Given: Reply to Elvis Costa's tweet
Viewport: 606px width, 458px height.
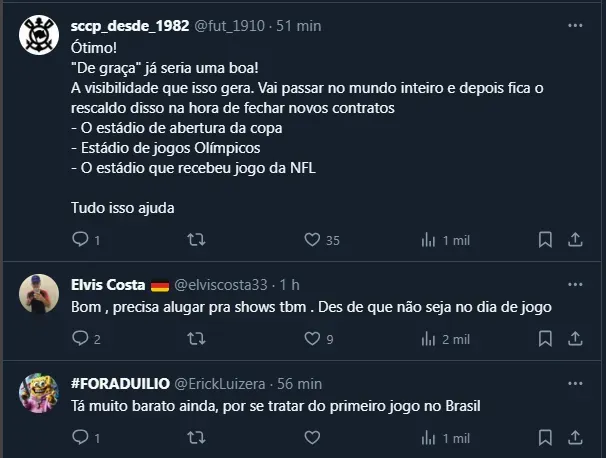Looking at the screenshot, I should (x=81, y=339).
